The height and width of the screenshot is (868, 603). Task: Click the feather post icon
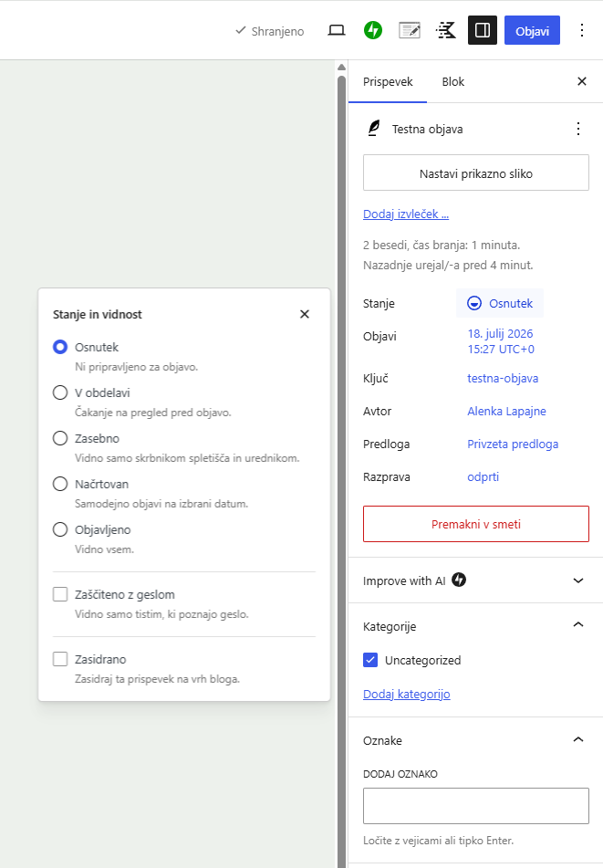374,129
